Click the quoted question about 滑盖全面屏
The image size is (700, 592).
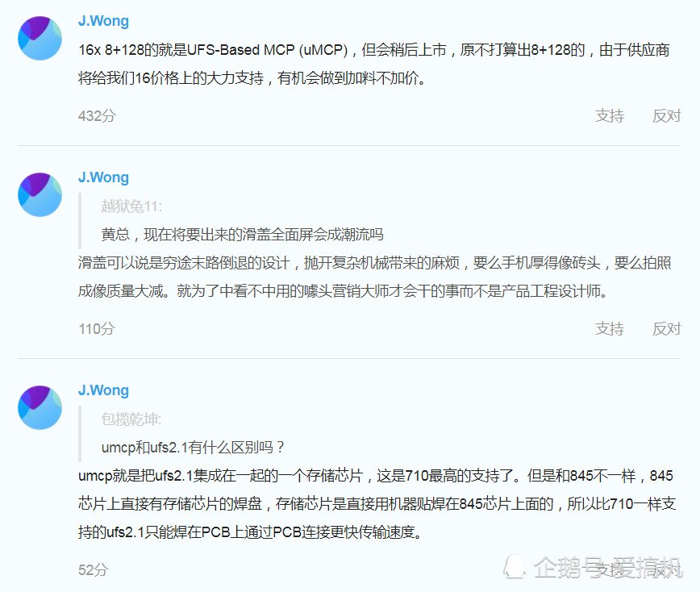tap(243, 235)
